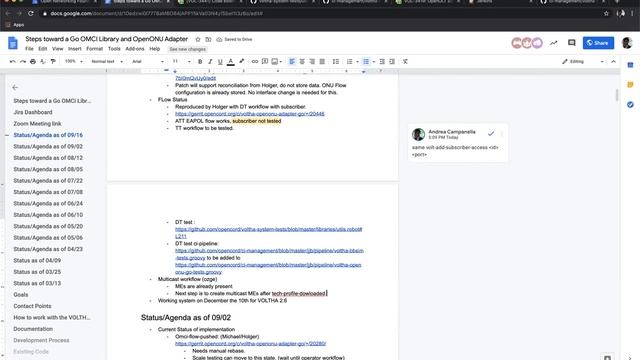Viewport: 640px width, 360px height.
Task: Open the Help menu
Action: pos(154,49)
